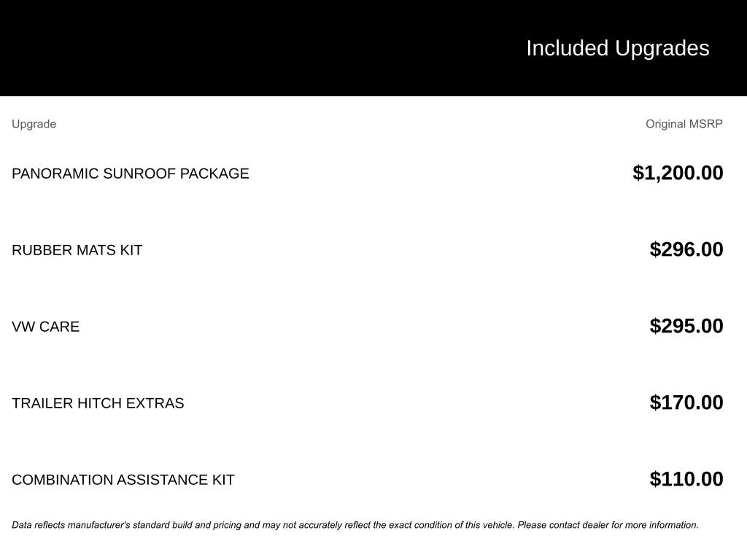Click the $170.00 trailer hitch price
The height and width of the screenshot is (560, 747).
click(x=686, y=402)
